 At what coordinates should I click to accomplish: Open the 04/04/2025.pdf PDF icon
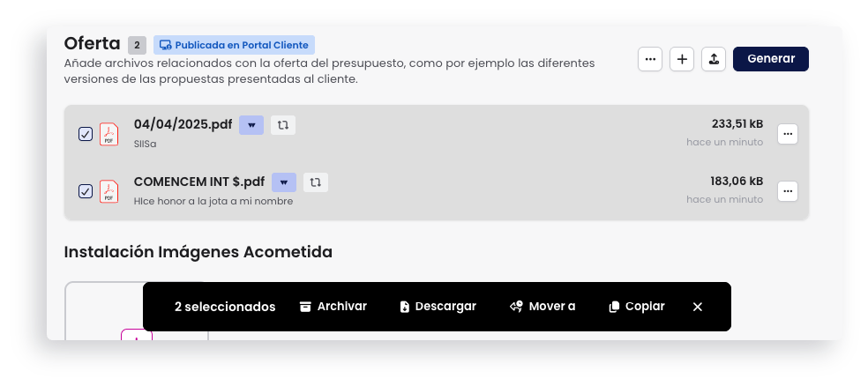click(x=109, y=134)
